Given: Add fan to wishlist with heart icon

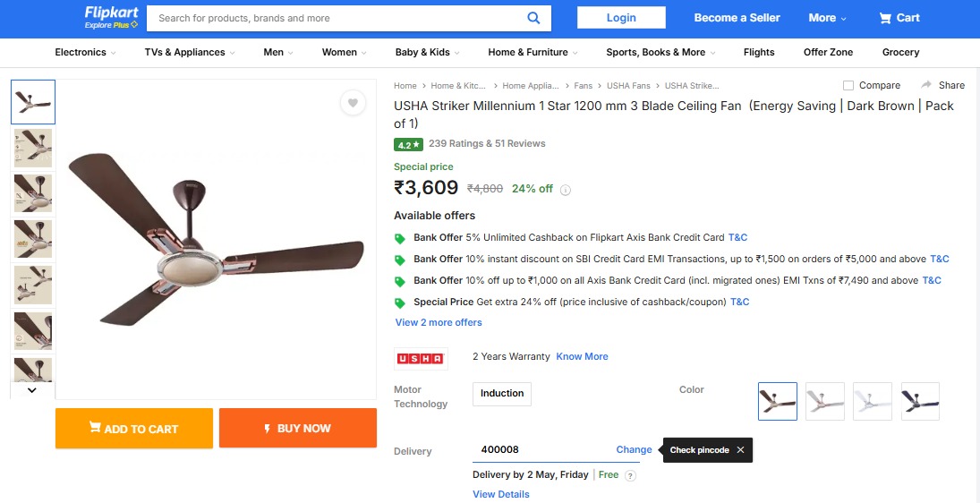Looking at the screenshot, I should (x=353, y=103).
